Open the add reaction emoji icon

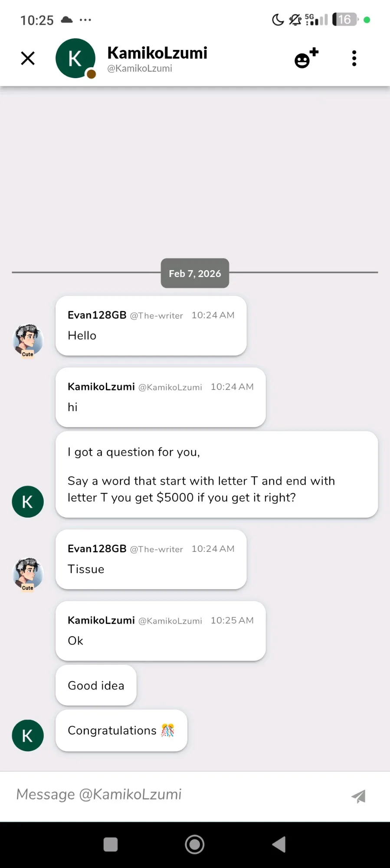(306, 58)
